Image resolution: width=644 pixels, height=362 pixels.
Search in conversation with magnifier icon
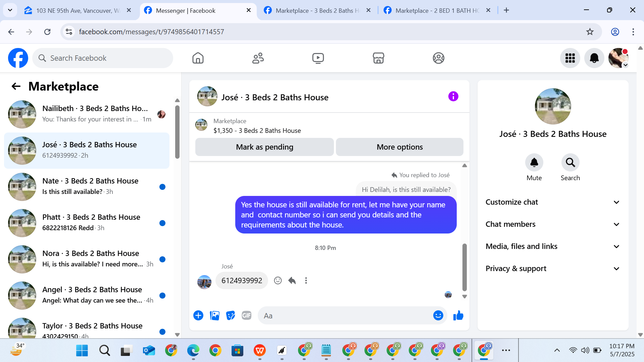point(570,163)
